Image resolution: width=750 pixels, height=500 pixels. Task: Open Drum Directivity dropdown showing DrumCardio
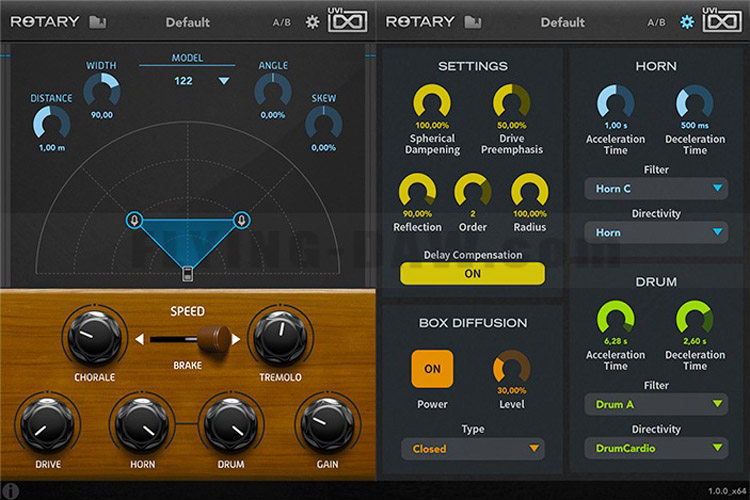[x=656, y=448]
